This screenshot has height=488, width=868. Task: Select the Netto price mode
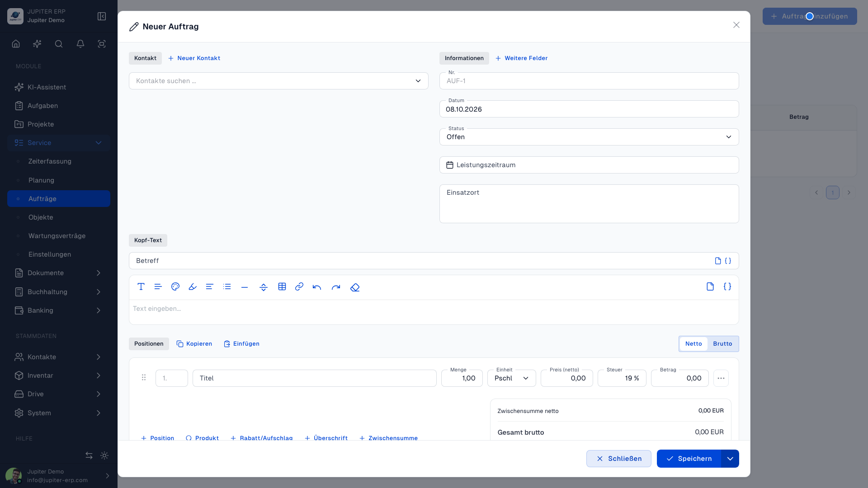693,344
